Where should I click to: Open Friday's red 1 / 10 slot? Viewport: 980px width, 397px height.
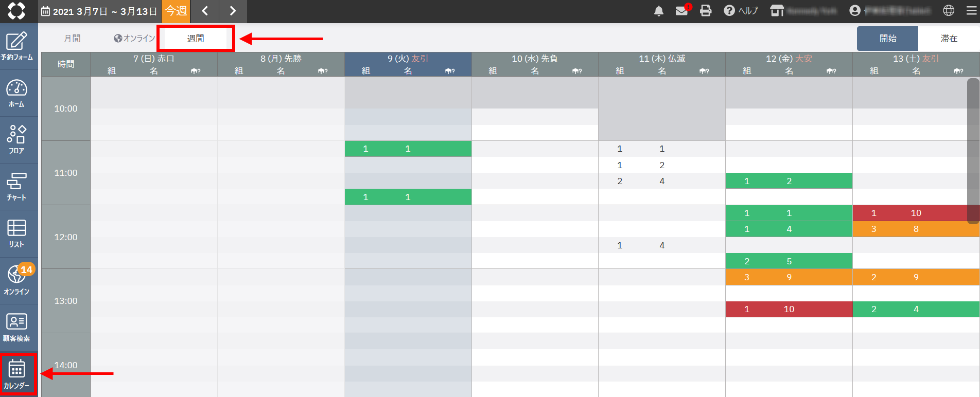click(x=789, y=309)
